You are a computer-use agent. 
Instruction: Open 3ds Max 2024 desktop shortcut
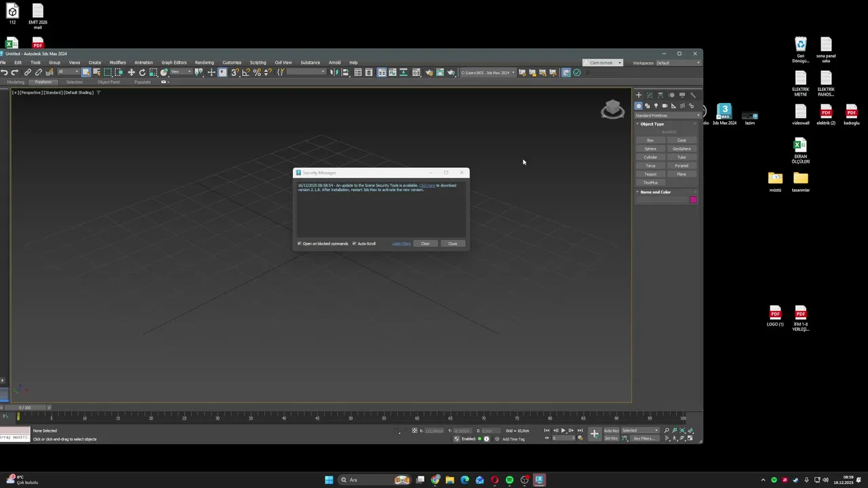tap(724, 114)
